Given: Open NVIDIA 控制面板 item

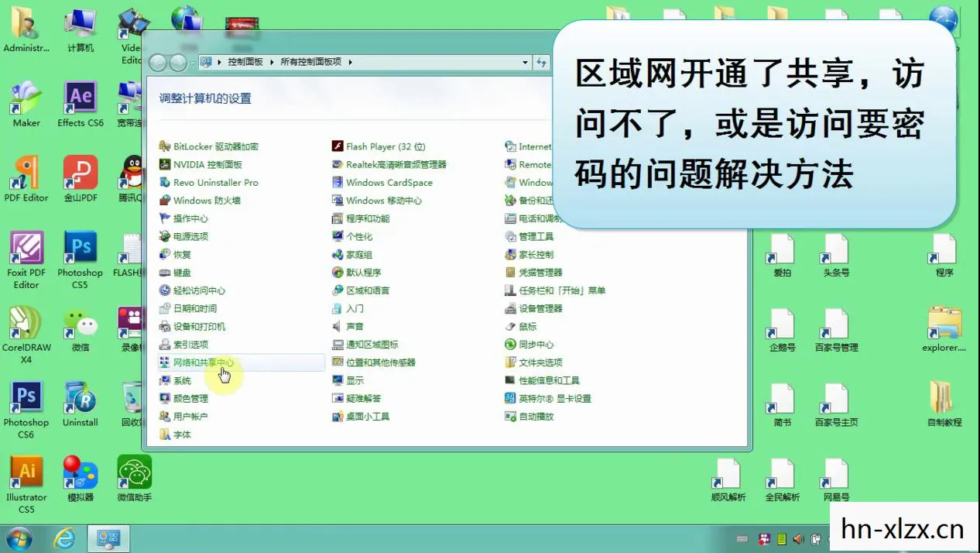Looking at the screenshot, I should coord(200,164).
